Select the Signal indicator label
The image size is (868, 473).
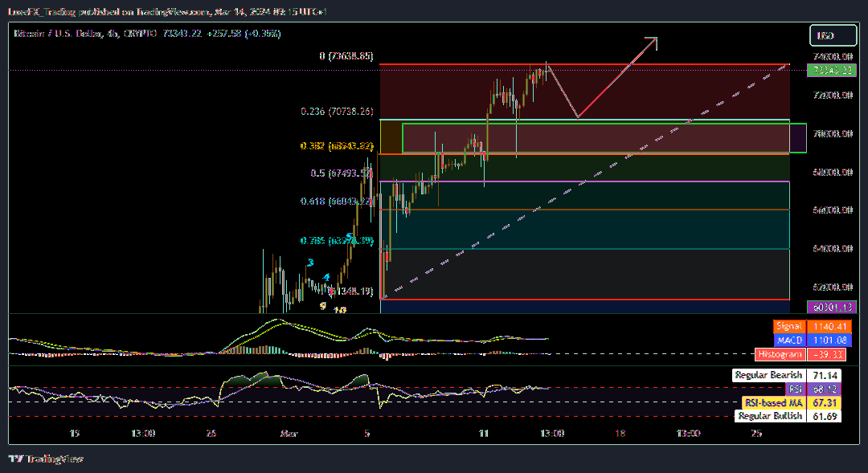(x=789, y=326)
